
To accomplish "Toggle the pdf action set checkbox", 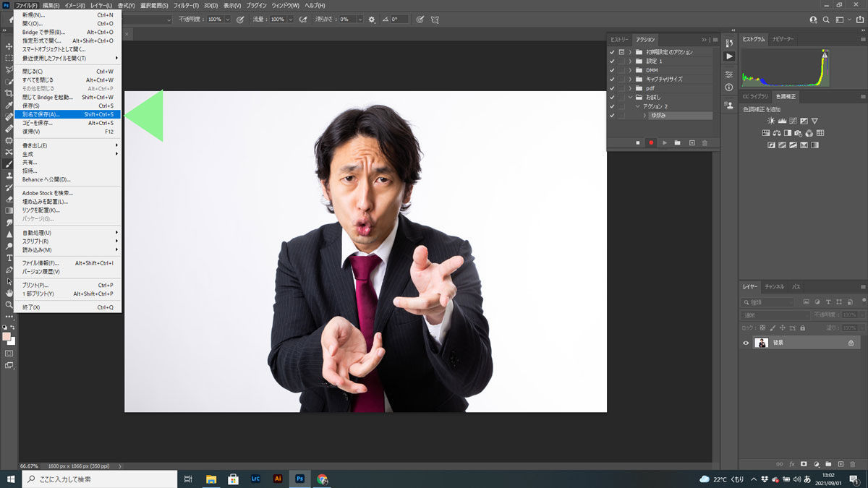I will pos(611,87).
